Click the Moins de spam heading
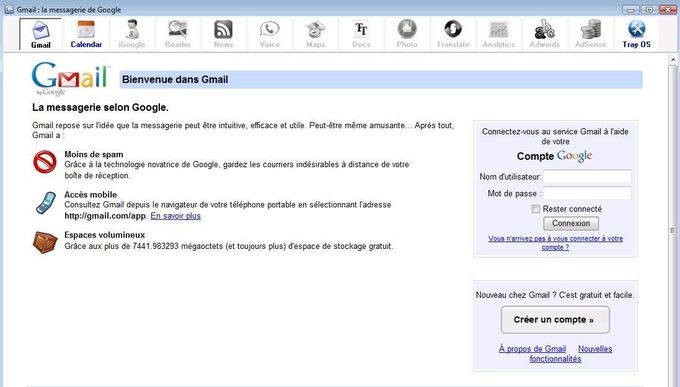This screenshot has height=387, width=680. coord(94,154)
